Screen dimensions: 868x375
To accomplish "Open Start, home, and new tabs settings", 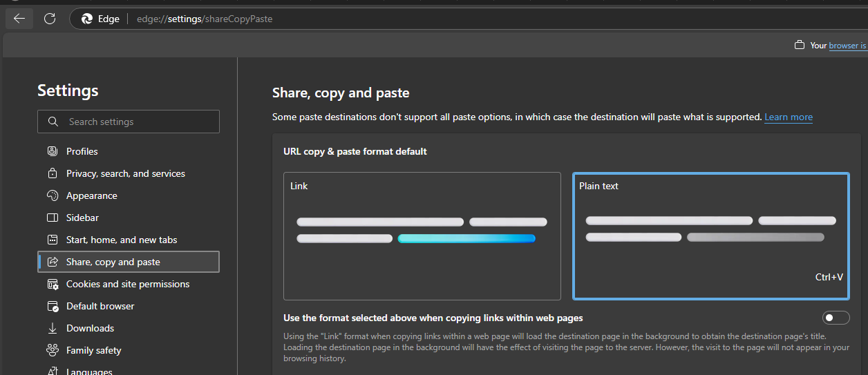I will (122, 240).
